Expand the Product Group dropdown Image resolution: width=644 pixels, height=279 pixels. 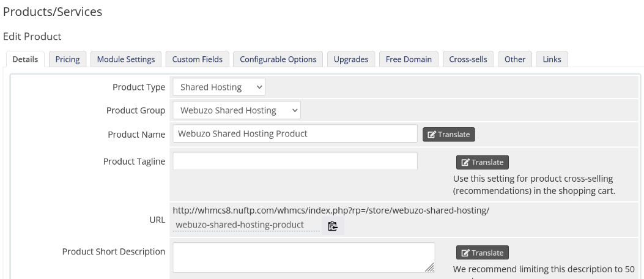pyautogui.click(x=237, y=111)
